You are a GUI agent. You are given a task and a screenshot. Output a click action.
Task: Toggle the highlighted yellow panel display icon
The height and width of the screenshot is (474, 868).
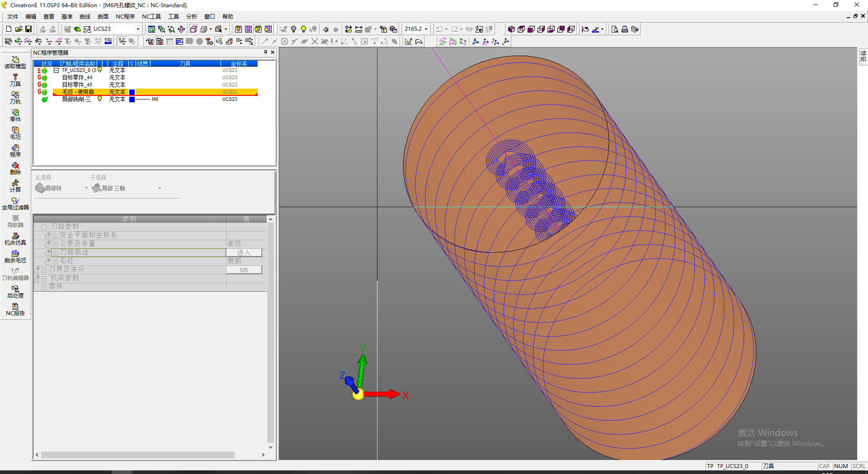pos(258,29)
